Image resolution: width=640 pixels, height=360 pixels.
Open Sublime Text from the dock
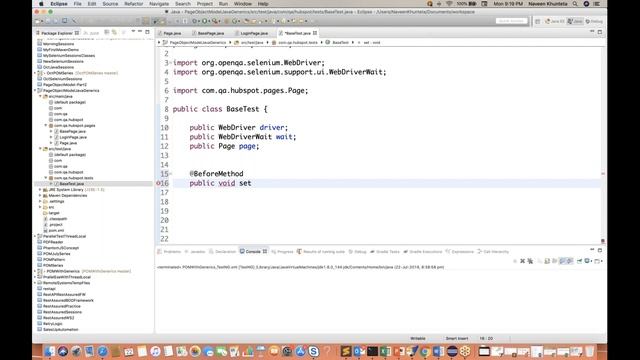click(x=346, y=351)
